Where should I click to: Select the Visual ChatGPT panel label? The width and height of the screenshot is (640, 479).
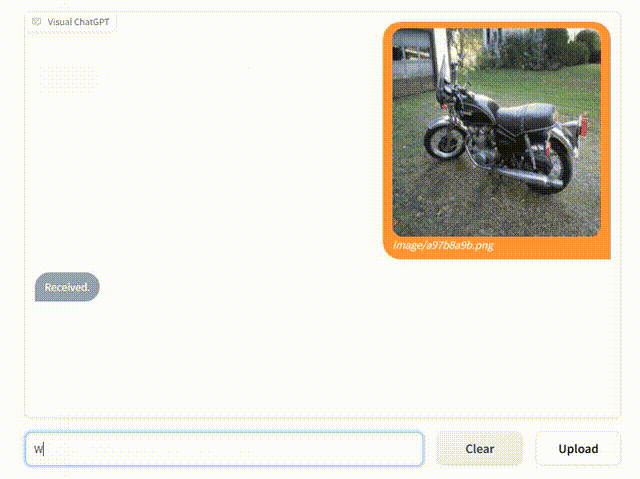(78, 21)
